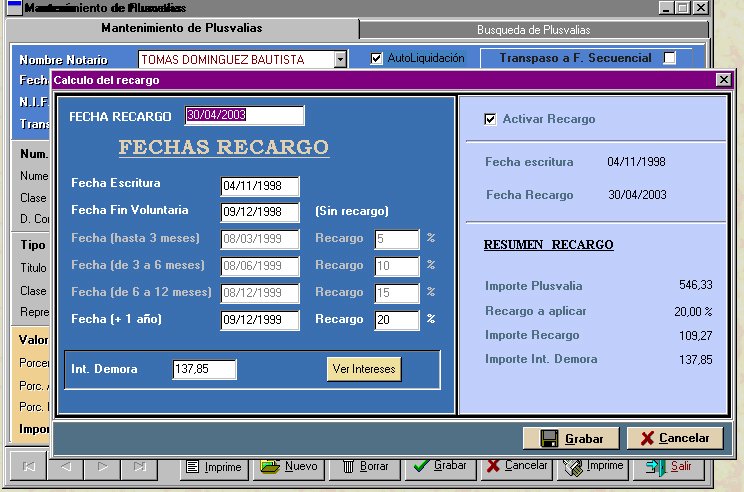The width and height of the screenshot is (744, 492).
Task: Click the FECHAS RECARGO heading
Action: point(223,147)
